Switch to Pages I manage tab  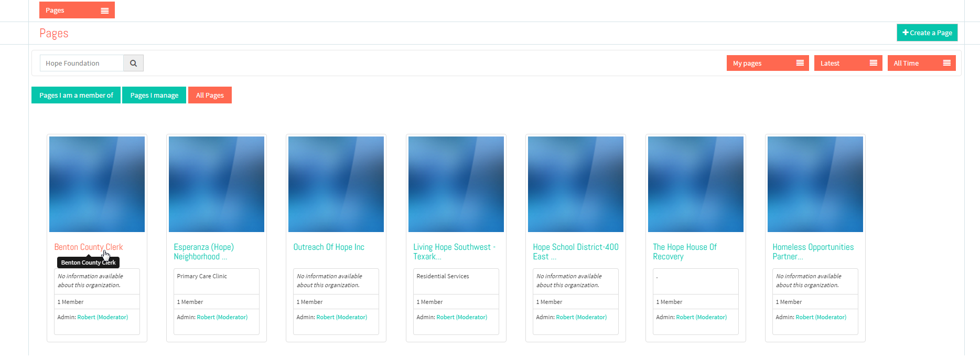pos(154,95)
